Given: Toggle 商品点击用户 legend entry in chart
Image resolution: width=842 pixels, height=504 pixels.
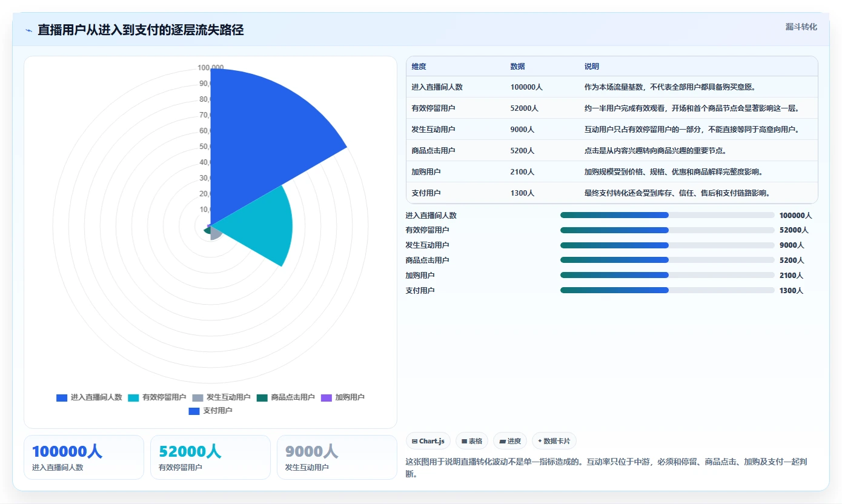Looking at the screenshot, I should point(286,397).
